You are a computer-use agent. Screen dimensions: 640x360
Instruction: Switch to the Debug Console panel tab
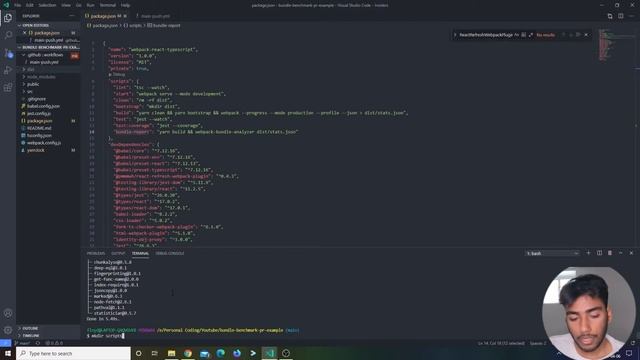[x=170, y=253]
